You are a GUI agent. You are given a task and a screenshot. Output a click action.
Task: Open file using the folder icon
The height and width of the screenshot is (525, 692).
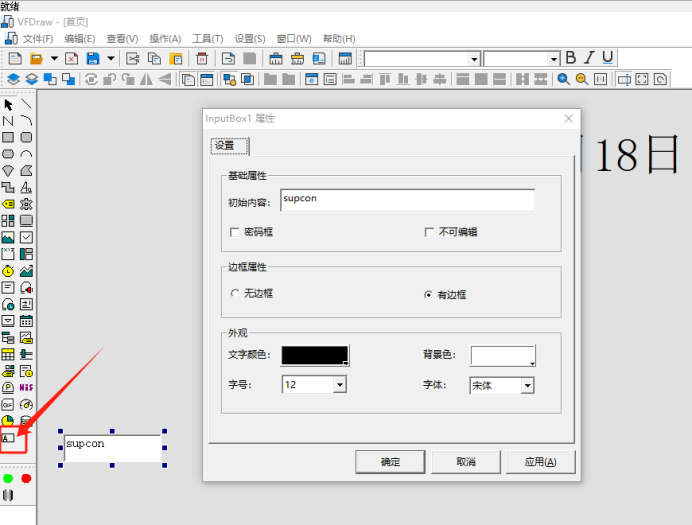point(36,58)
